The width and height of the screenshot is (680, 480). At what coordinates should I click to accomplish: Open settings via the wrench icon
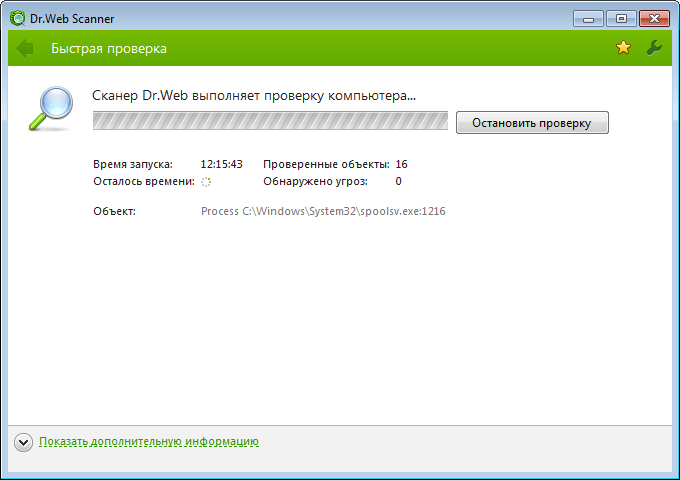coord(654,48)
